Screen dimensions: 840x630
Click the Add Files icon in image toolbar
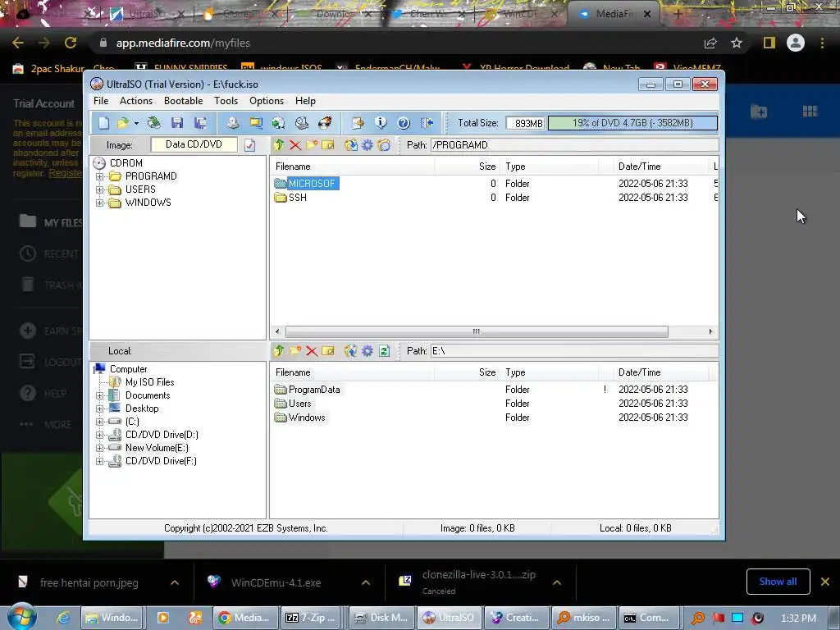tap(351, 145)
